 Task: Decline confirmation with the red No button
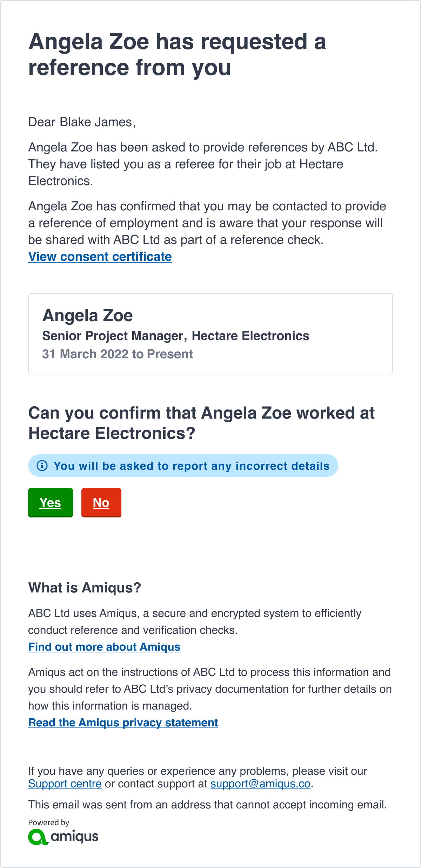[101, 502]
